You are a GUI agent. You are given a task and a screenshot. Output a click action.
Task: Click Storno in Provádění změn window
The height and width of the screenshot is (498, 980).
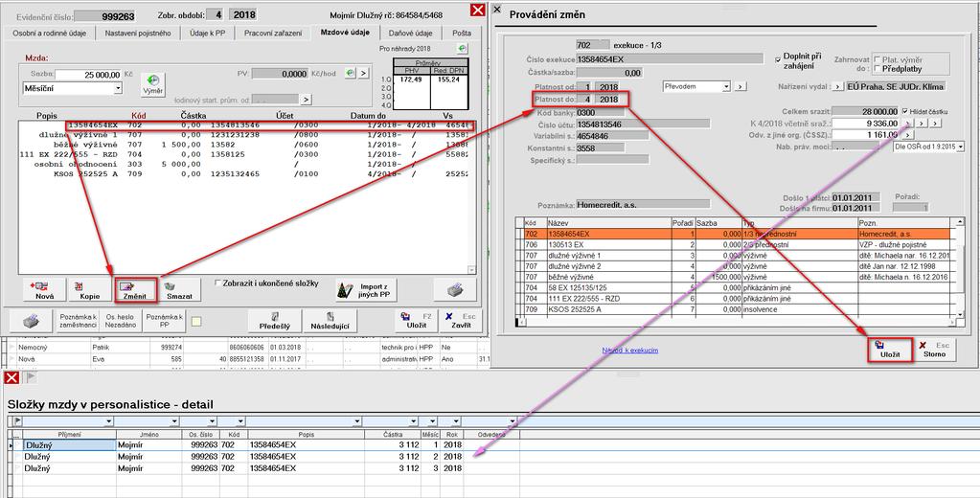click(936, 350)
